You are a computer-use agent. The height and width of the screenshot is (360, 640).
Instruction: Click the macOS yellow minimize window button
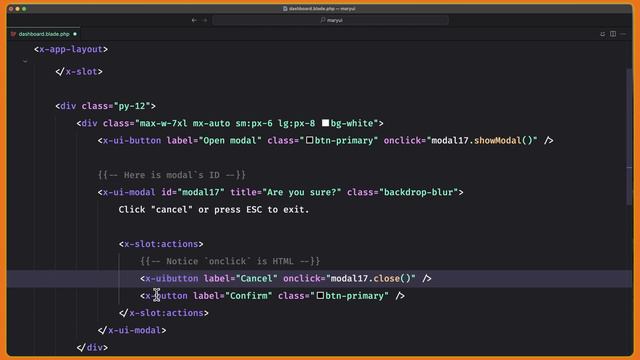click(x=18, y=9)
